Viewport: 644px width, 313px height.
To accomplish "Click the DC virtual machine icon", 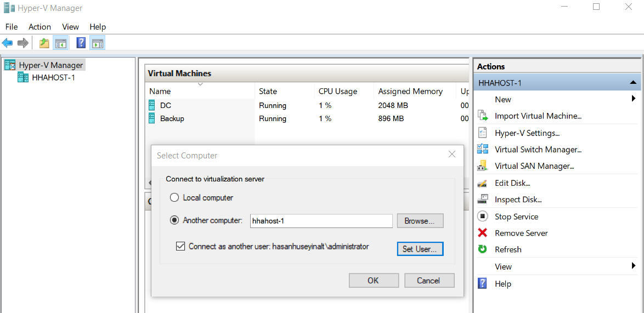I will 152,105.
